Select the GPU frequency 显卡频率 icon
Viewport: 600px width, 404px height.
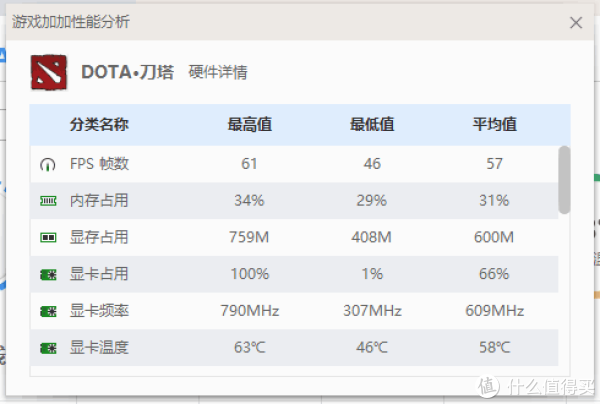(x=48, y=311)
